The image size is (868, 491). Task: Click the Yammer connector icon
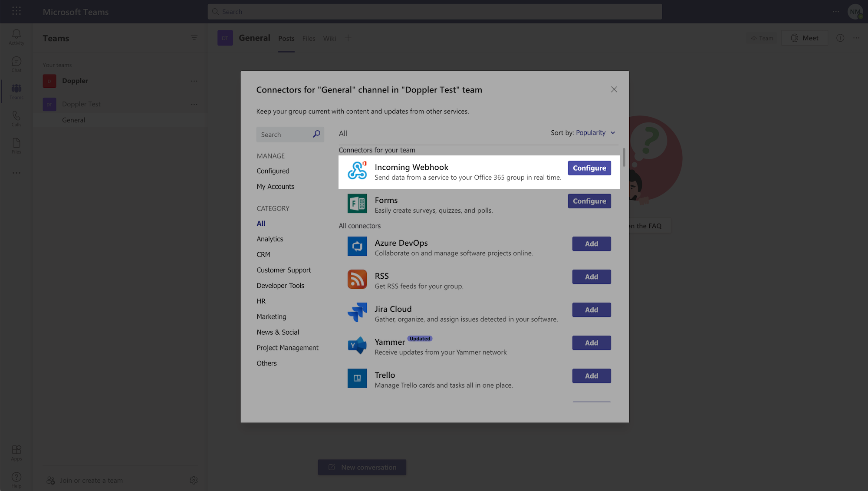357,345
